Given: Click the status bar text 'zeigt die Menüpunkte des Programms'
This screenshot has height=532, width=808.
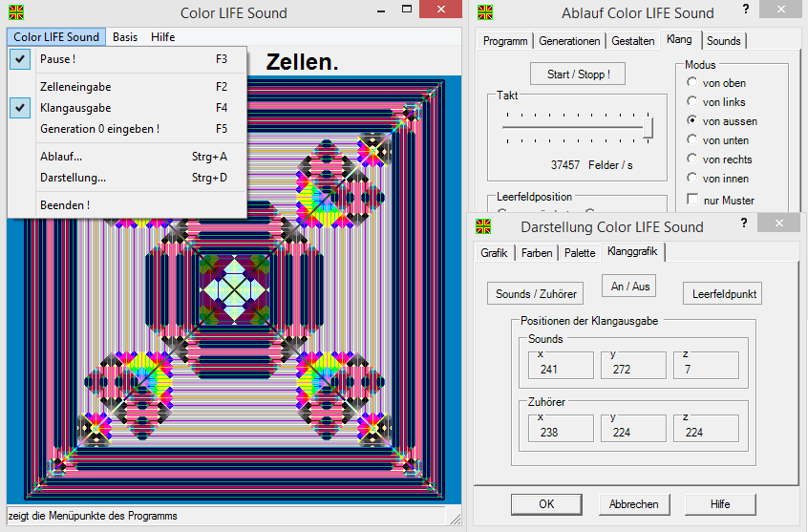Looking at the screenshot, I should [x=93, y=516].
